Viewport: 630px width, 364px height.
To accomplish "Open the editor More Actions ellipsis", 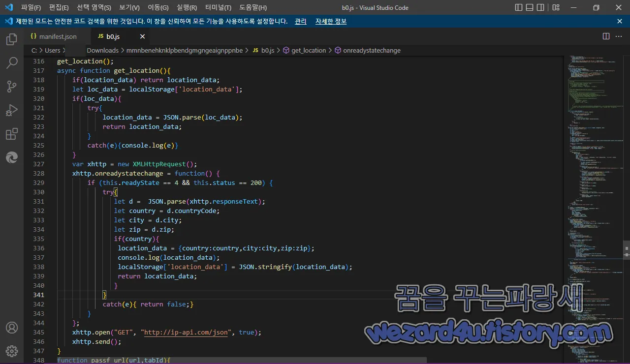I will coord(619,36).
